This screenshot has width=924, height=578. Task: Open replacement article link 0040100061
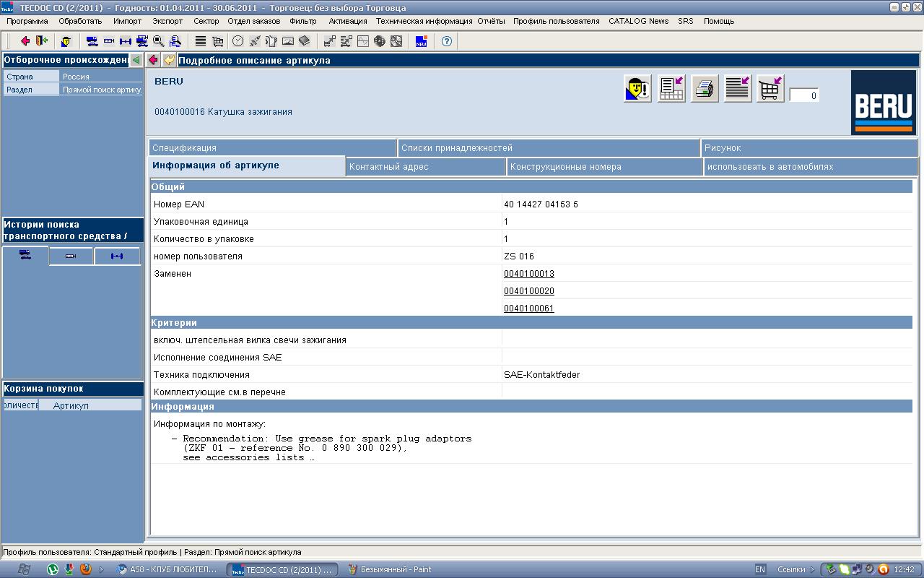tap(528, 309)
